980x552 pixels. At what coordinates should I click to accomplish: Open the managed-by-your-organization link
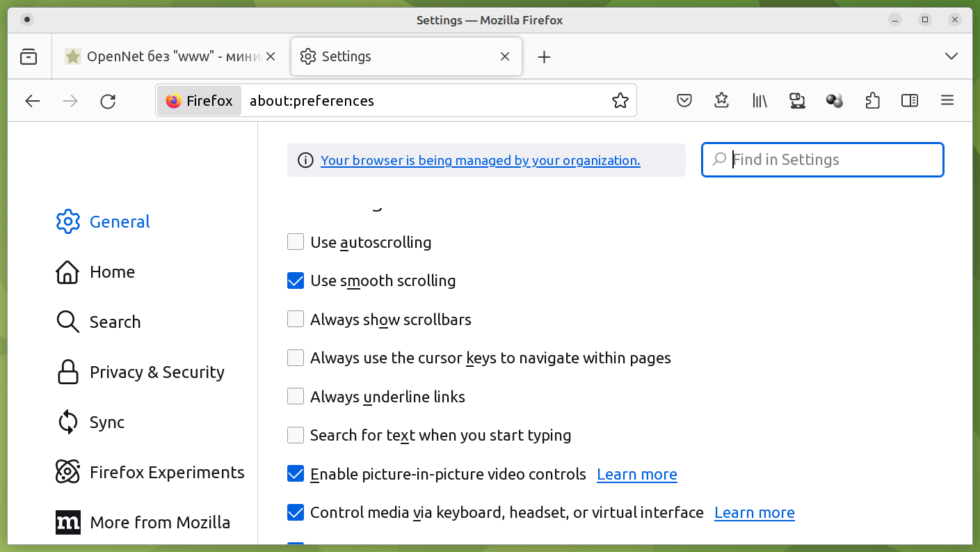[480, 161]
